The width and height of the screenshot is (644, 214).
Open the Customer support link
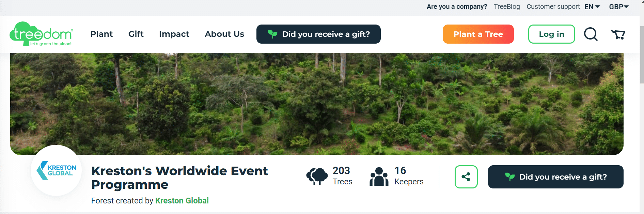[x=553, y=7]
